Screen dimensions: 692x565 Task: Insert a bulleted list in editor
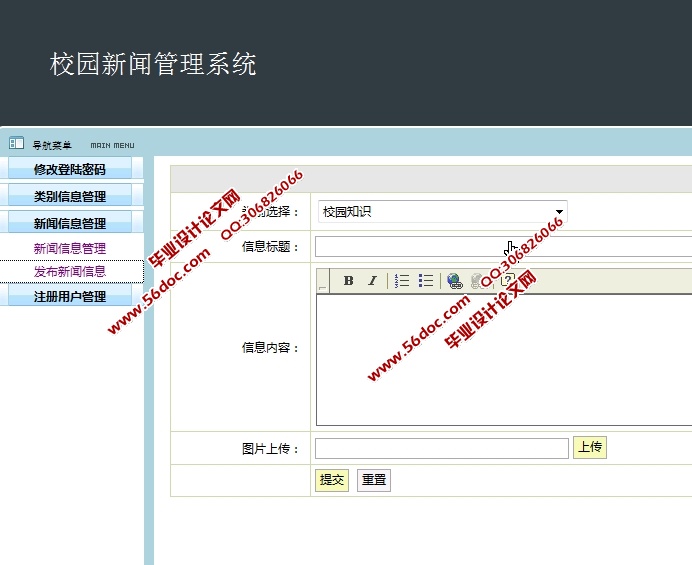(426, 281)
